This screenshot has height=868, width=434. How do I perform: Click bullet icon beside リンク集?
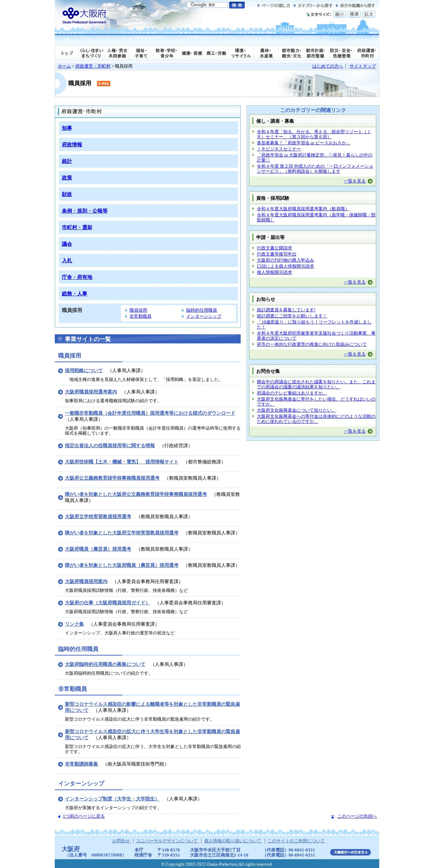[61, 624]
